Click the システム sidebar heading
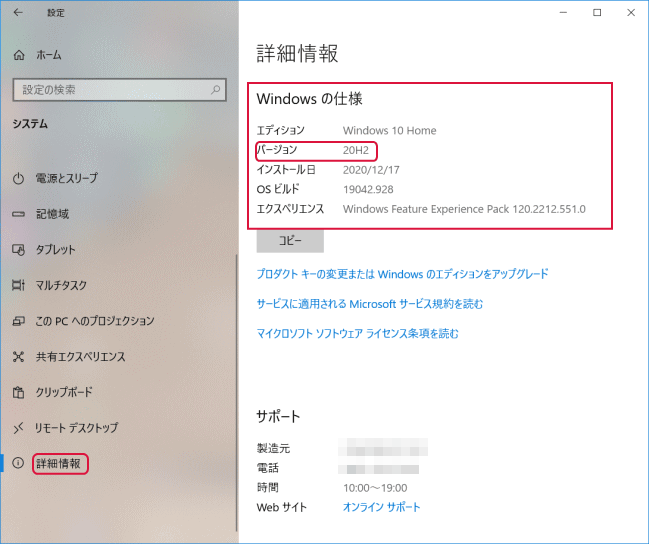Screen dimensions: 649x544 pos(30,124)
